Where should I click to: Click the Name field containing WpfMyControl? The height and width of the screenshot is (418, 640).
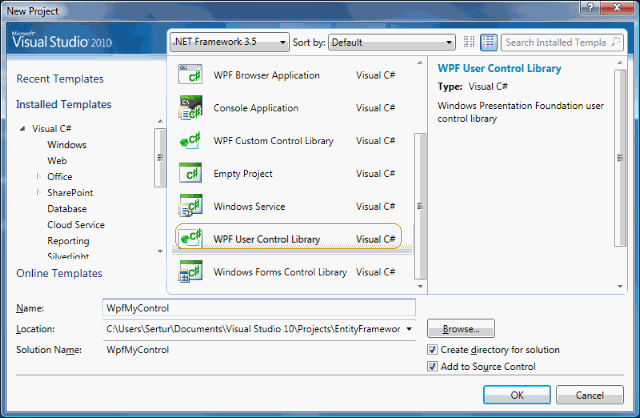[x=259, y=308]
